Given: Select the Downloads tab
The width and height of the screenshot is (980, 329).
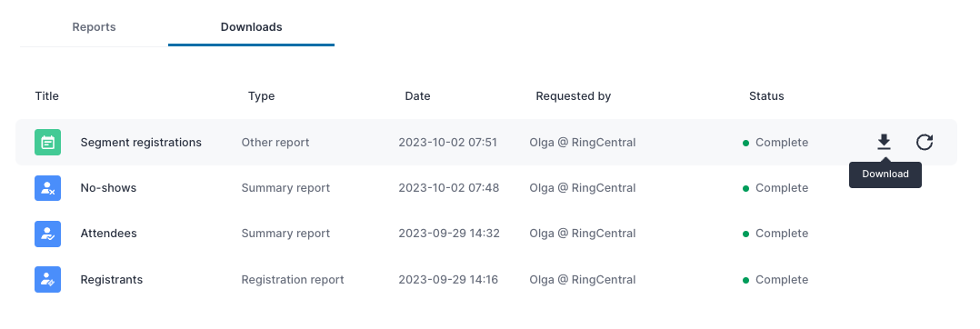Looking at the screenshot, I should pos(251,27).
